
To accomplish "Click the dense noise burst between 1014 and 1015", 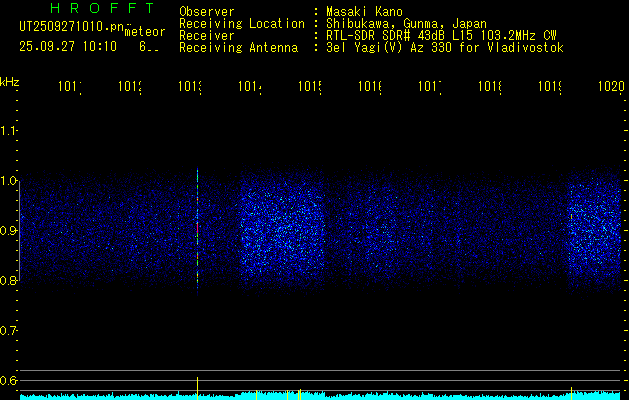I will coord(282,231).
